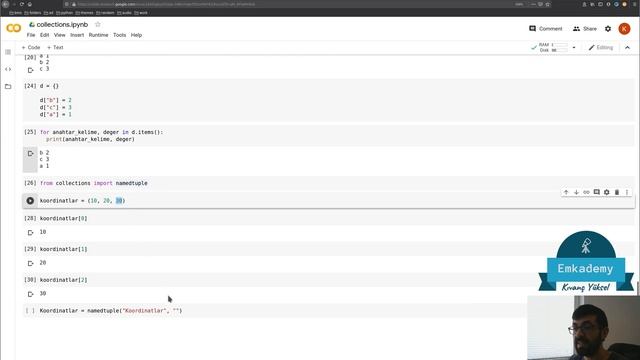
Task: Select the koordinatlar[1] code text
Action: point(63,249)
